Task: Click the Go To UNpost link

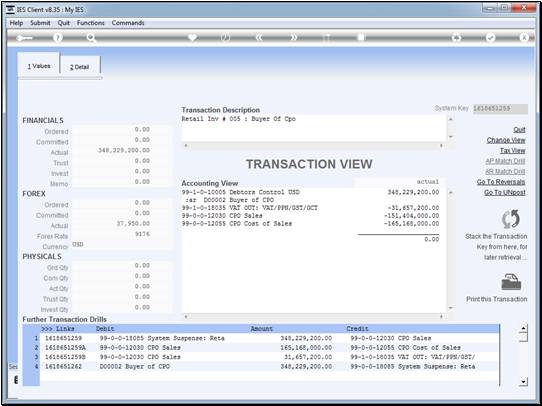Action: point(505,192)
